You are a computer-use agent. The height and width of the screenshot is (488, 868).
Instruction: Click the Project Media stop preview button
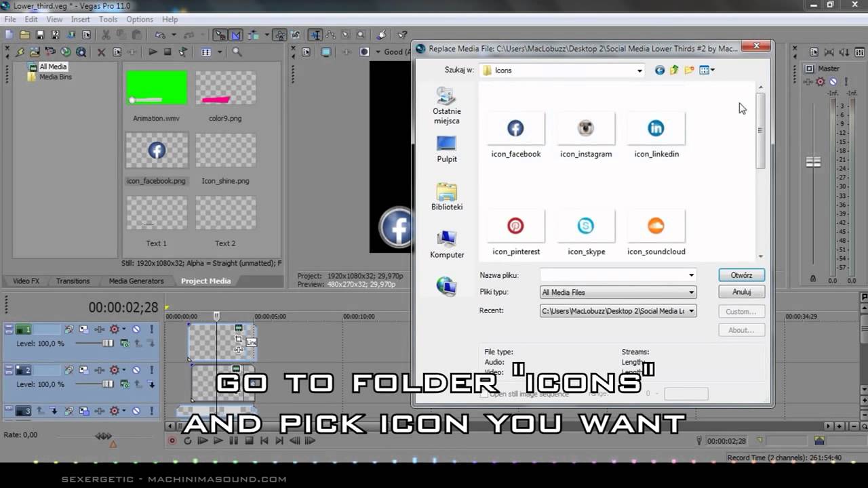coord(167,52)
